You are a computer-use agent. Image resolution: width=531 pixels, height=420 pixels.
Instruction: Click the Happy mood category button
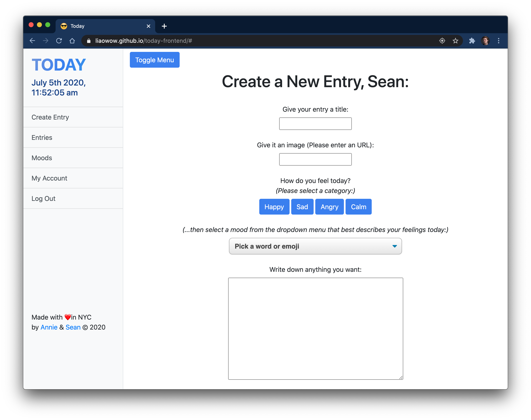point(274,206)
